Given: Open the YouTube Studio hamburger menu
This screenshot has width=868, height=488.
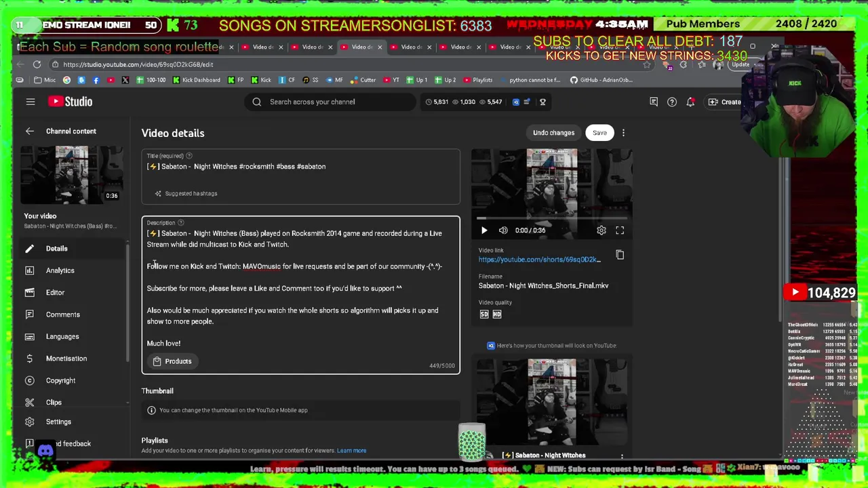Looking at the screenshot, I should (x=31, y=102).
